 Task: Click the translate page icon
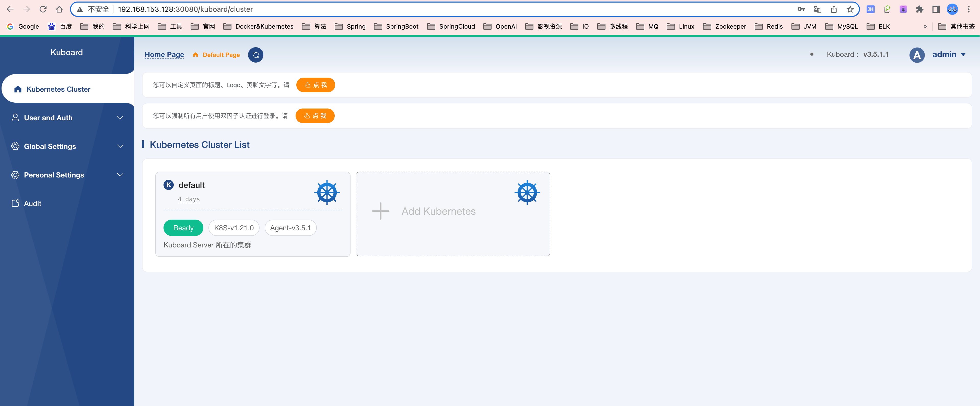pyautogui.click(x=817, y=9)
